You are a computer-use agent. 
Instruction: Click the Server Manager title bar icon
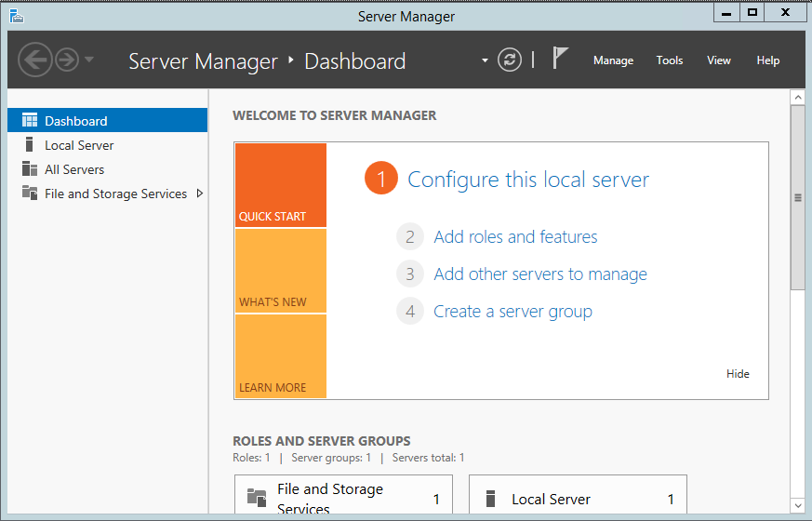[x=16, y=16]
